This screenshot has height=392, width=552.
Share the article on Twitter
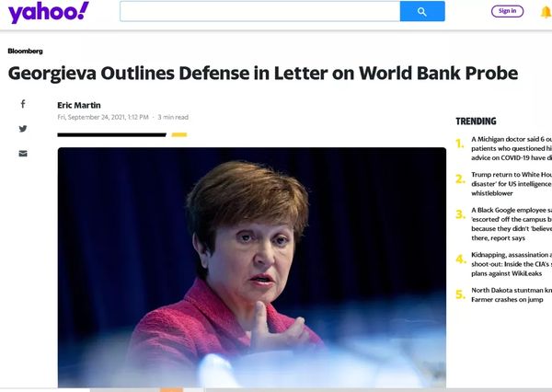click(x=23, y=129)
